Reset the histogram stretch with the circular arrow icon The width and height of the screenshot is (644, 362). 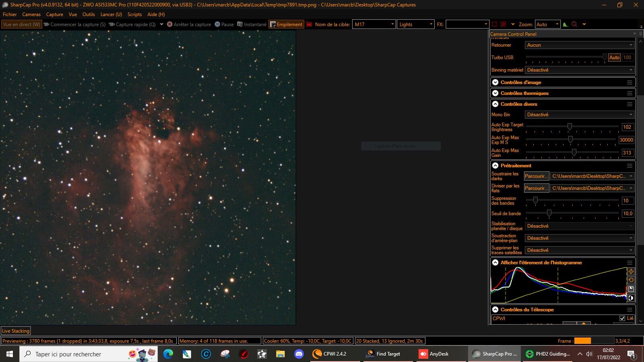(631, 280)
